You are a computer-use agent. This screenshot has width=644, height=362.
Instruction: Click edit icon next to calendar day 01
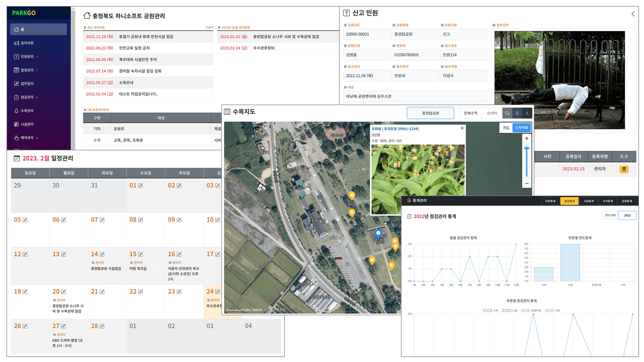pyautogui.click(x=141, y=186)
